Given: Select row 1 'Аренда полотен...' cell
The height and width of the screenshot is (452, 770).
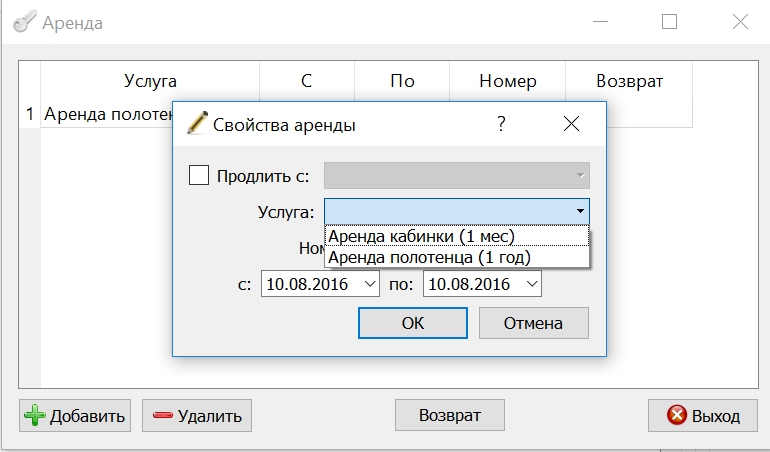Looking at the screenshot, I should [107, 114].
